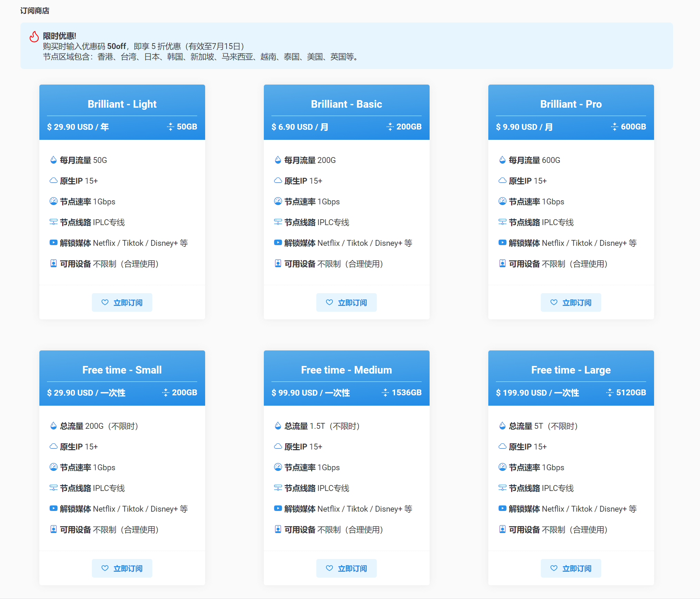Screen dimensions: 700x599
Task: Click the 订阅商店 page heading
Action: [35, 11]
